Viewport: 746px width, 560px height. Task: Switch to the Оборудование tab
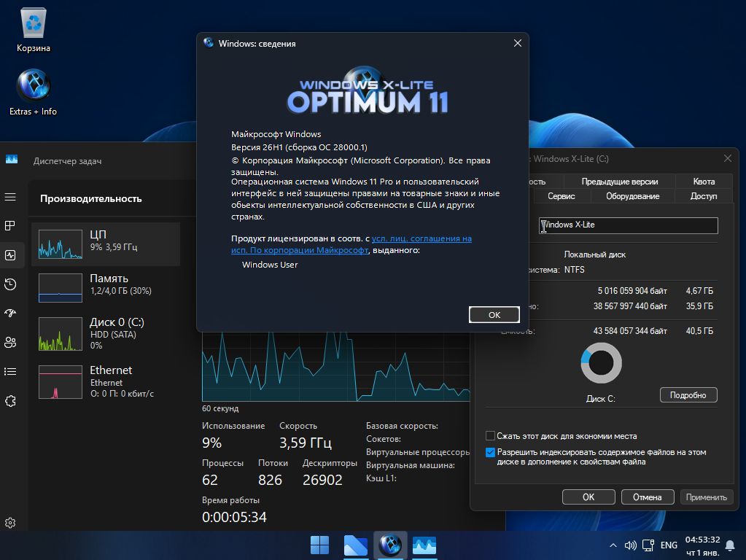(x=632, y=196)
